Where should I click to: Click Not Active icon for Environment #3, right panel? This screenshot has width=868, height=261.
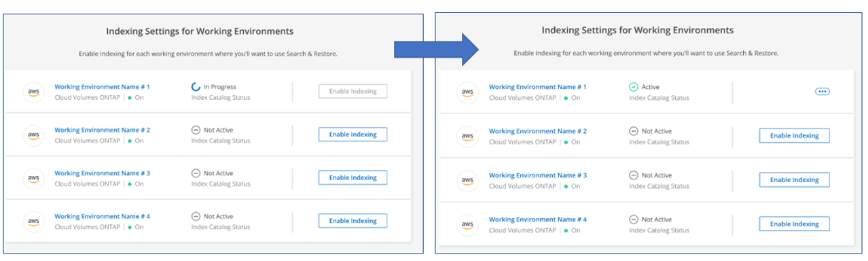click(633, 175)
